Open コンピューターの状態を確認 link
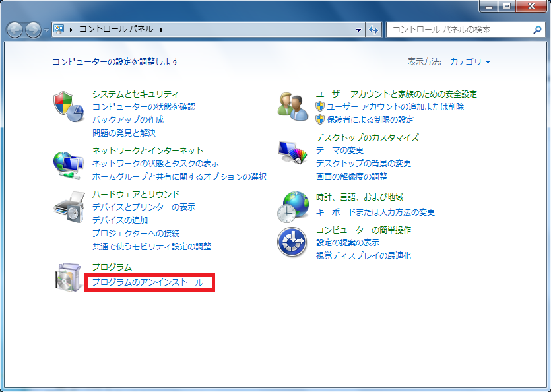This screenshot has height=392, width=551. tap(144, 106)
